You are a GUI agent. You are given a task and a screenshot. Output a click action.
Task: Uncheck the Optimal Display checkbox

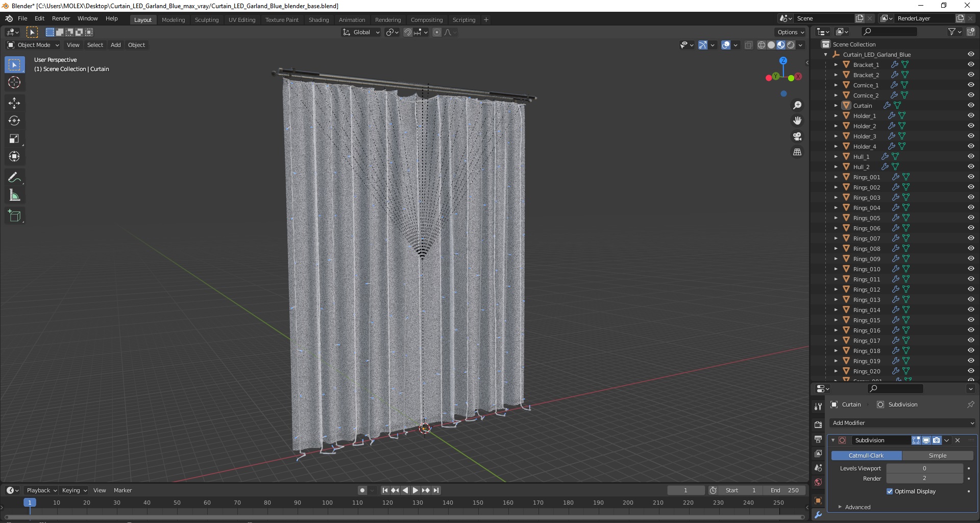pyautogui.click(x=890, y=491)
